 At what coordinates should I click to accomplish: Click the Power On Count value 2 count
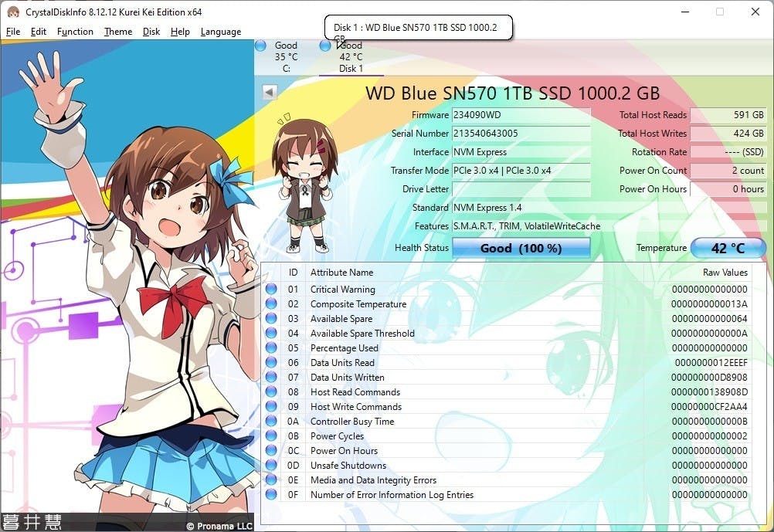(x=728, y=171)
